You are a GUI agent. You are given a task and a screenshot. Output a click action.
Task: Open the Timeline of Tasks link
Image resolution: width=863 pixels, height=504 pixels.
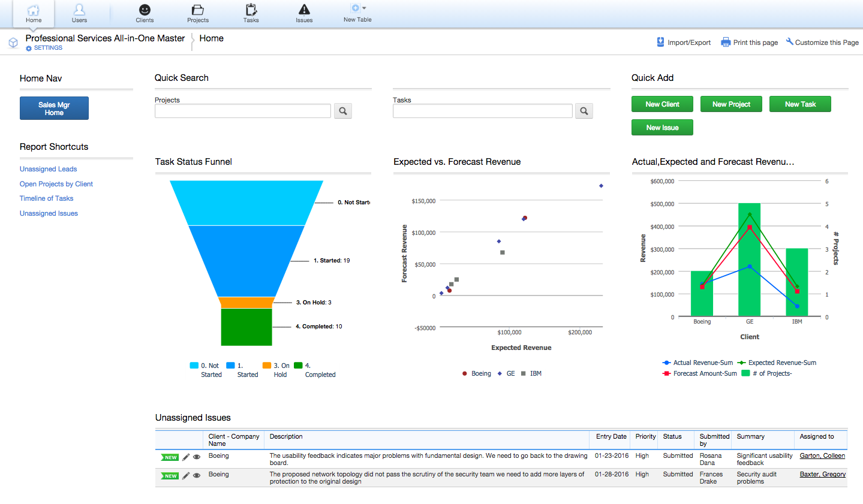(x=46, y=198)
